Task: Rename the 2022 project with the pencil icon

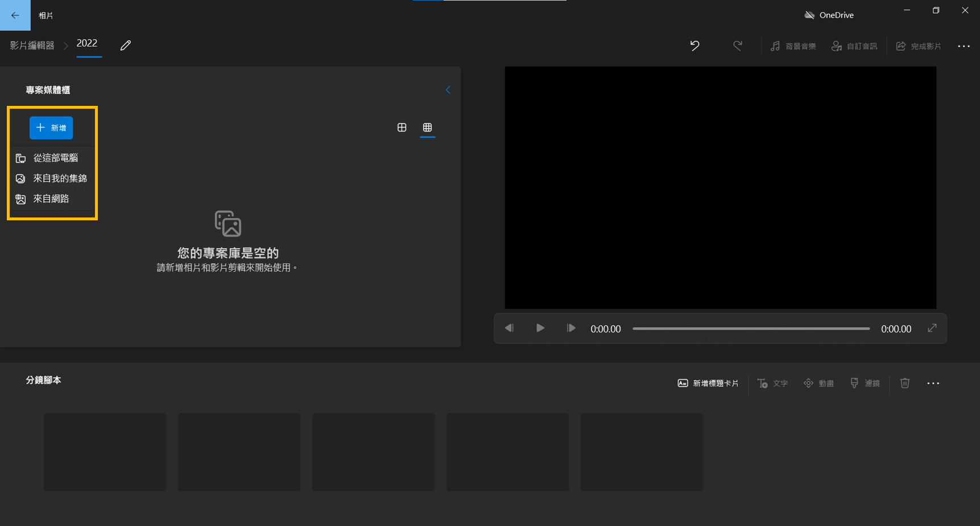Action: pyautogui.click(x=126, y=46)
